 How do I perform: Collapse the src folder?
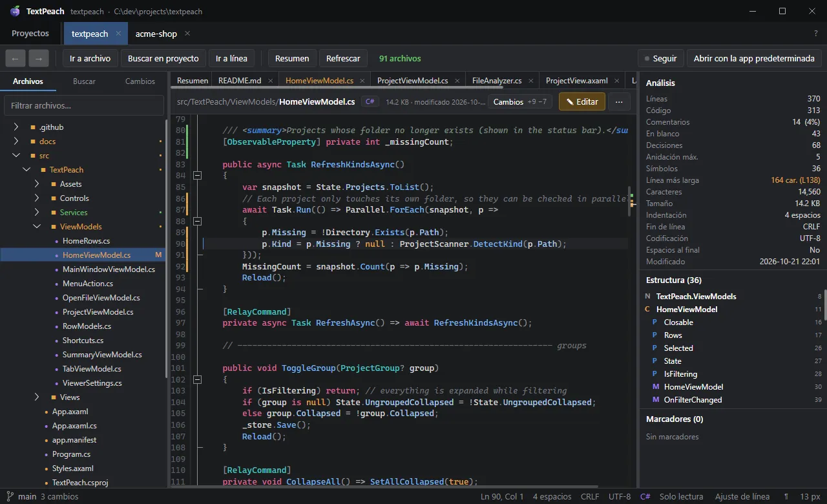coord(16,156)
